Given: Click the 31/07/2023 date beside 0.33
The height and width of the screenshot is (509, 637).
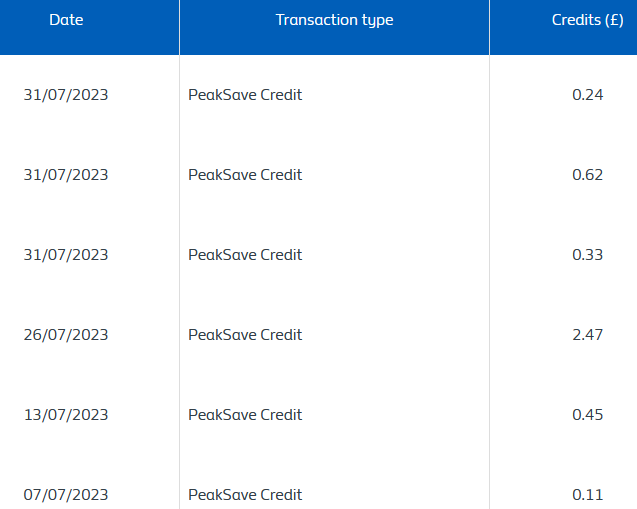Looking at the screenshot, I should coord(66,255).
